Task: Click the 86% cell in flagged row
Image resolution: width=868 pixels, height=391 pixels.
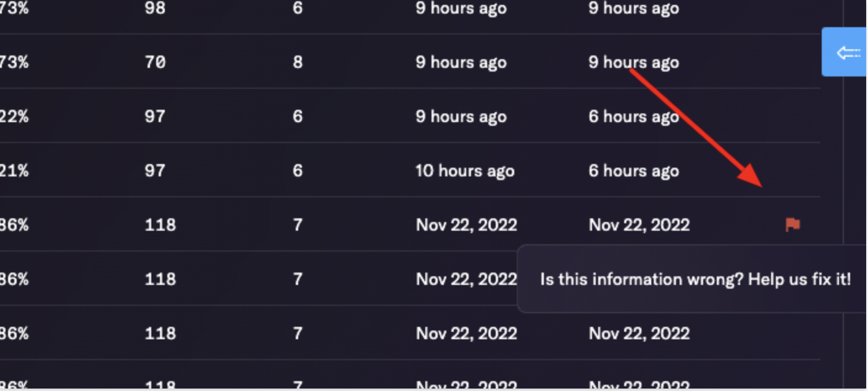Action: pos(14,225)
